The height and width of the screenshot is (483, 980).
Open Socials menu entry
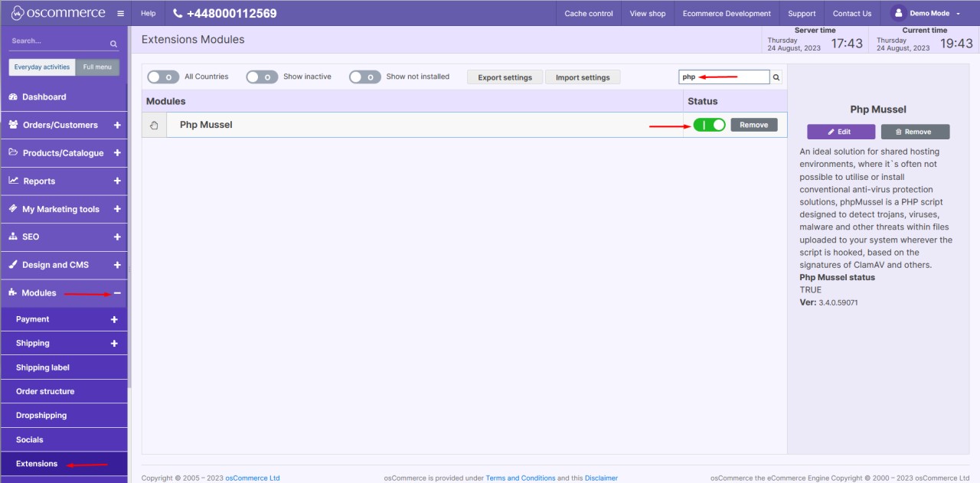[64, 439]
